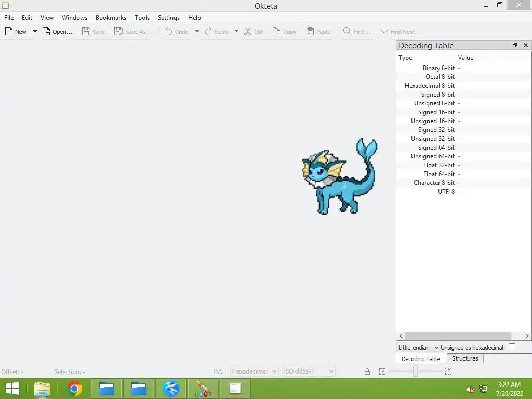The image size is (532, 399).
Task: Select the Hexadecimal 8-bit row
Action: click(x=464, y=86)
